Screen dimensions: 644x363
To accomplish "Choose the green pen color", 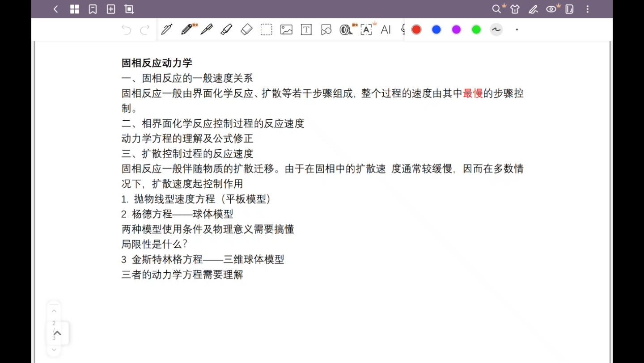I will point(476,30).
